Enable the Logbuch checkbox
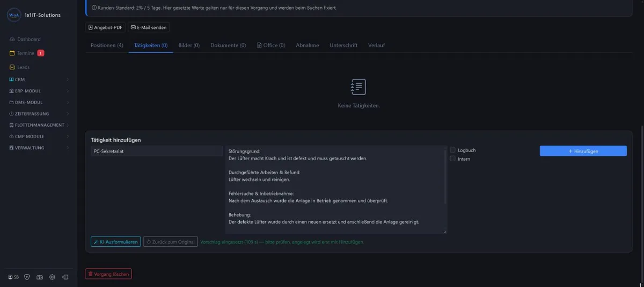This screenshot has width=644, height=287. coord(453,150)
